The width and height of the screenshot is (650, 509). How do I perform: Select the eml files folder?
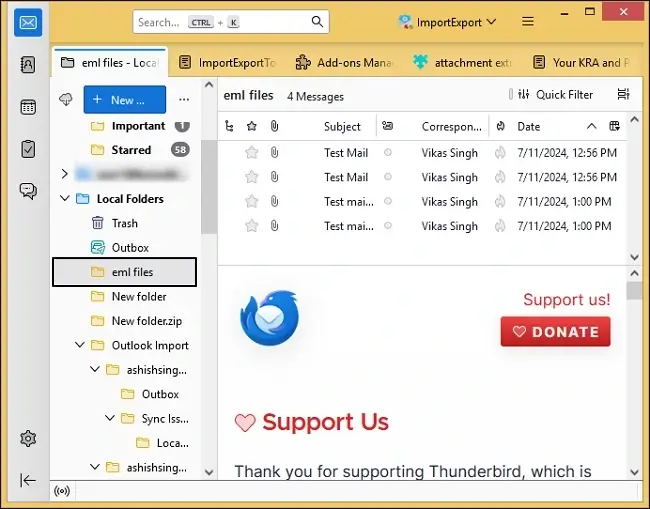click(124, 272)
